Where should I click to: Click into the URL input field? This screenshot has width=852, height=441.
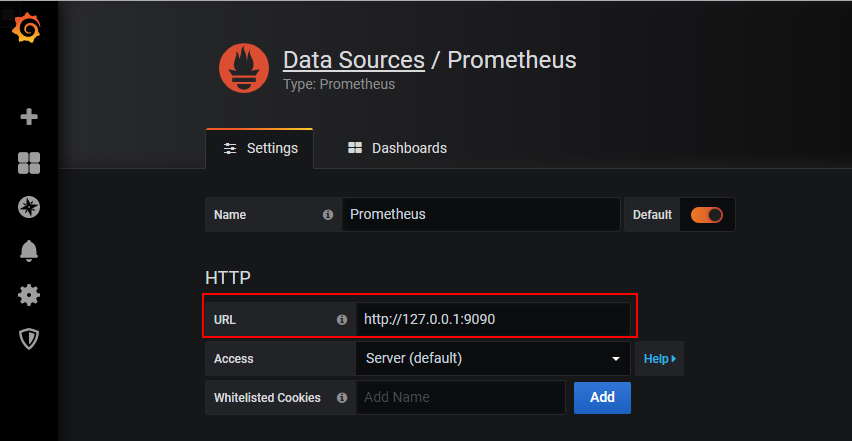493,319
